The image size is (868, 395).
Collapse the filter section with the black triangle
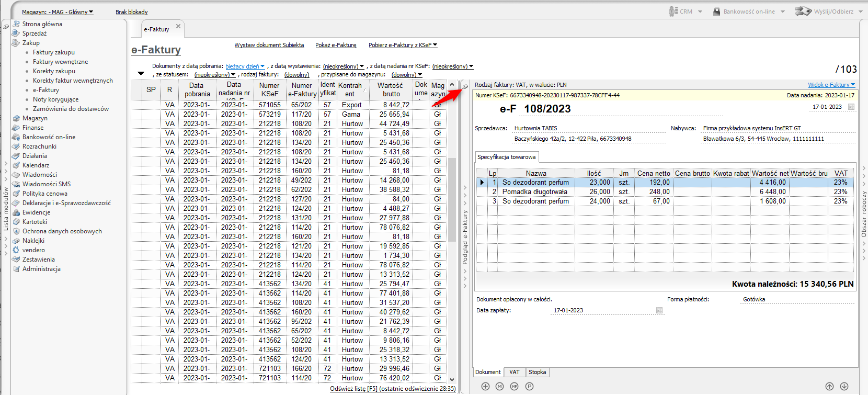141,74
